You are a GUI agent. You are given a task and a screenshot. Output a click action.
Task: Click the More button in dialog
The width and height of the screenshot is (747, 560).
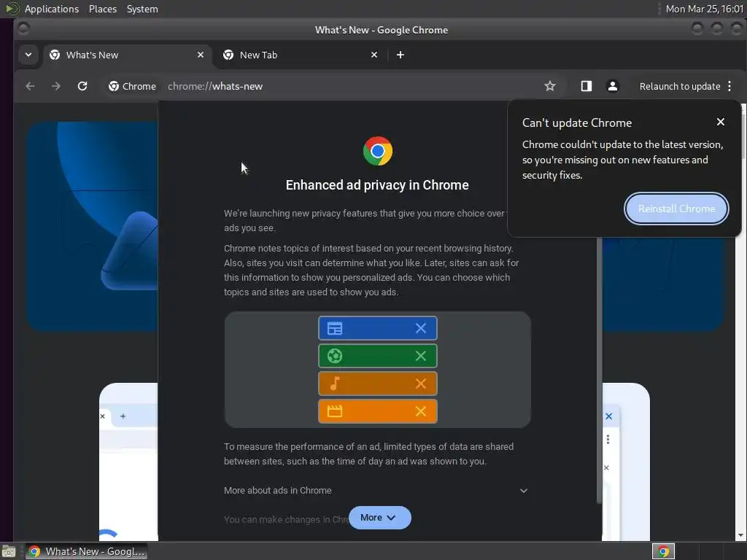coord(379,518)
